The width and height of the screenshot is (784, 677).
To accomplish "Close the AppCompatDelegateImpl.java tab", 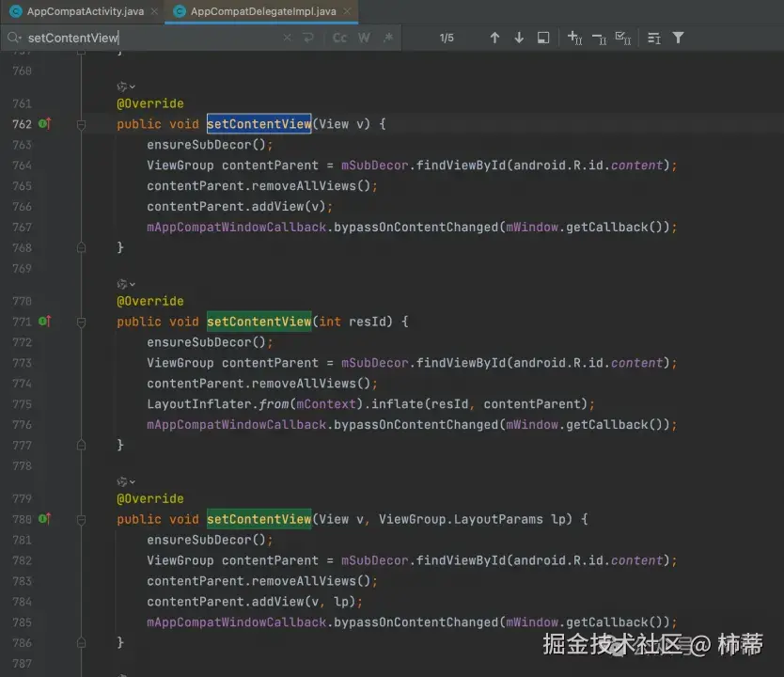I will pyautogui.click(x=347, y=11).
